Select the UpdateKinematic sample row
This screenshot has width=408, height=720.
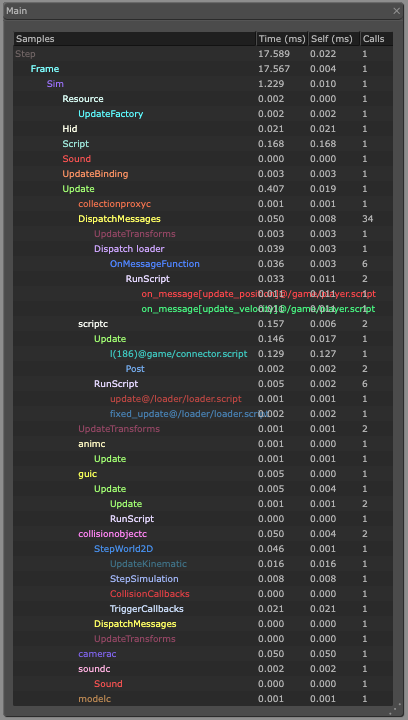pyautogui.click(x=203, y=564)
